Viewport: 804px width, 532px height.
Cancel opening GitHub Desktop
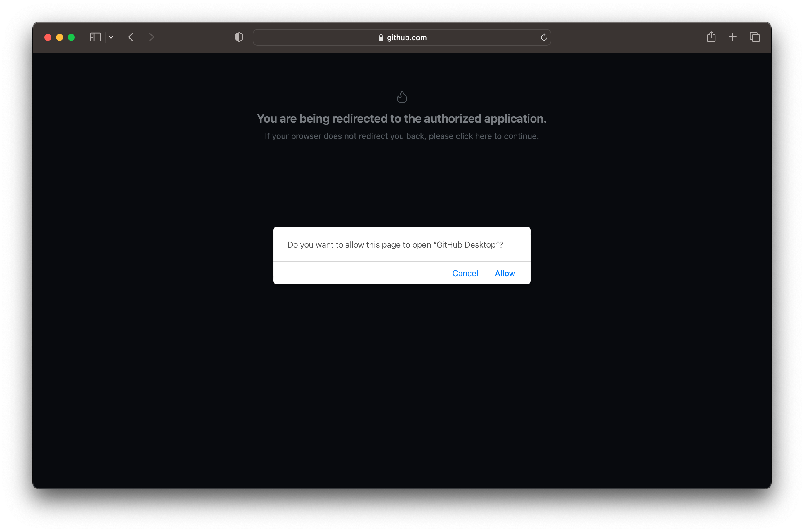[x=465, y=273]
